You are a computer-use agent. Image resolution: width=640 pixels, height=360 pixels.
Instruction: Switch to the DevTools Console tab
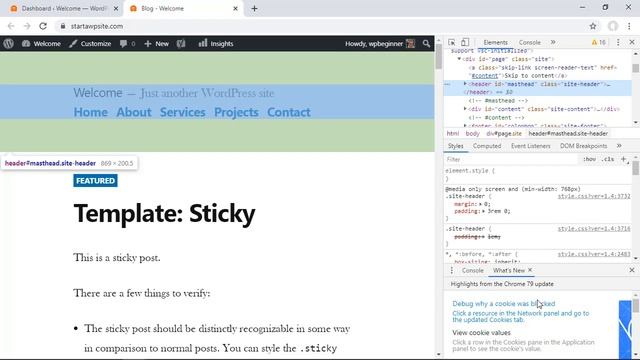(529, 42)
